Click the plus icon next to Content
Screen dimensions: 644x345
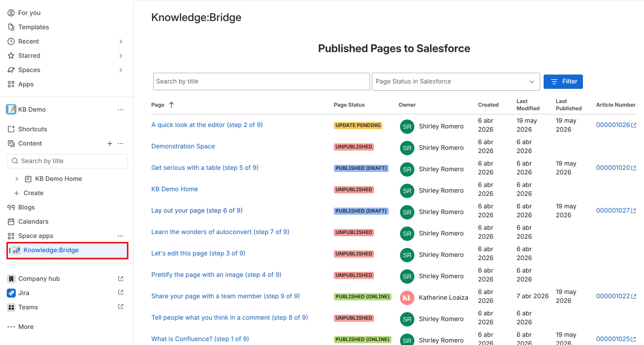pos(110,143)
